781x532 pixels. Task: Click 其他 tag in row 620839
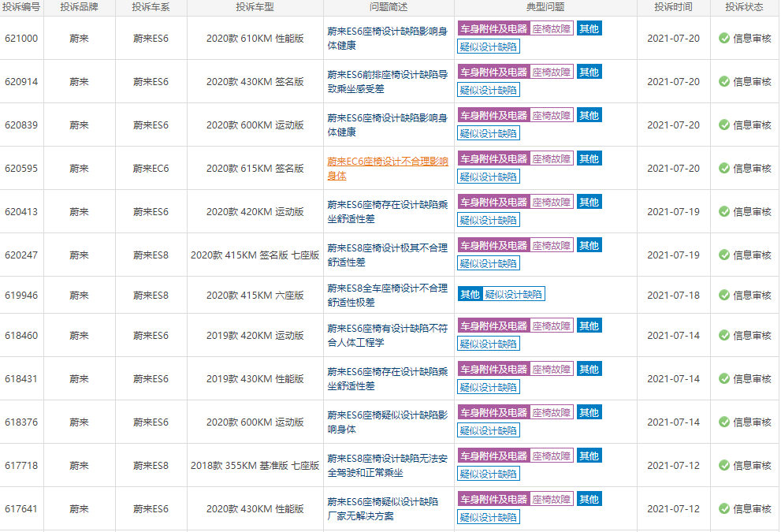[589, 115]
